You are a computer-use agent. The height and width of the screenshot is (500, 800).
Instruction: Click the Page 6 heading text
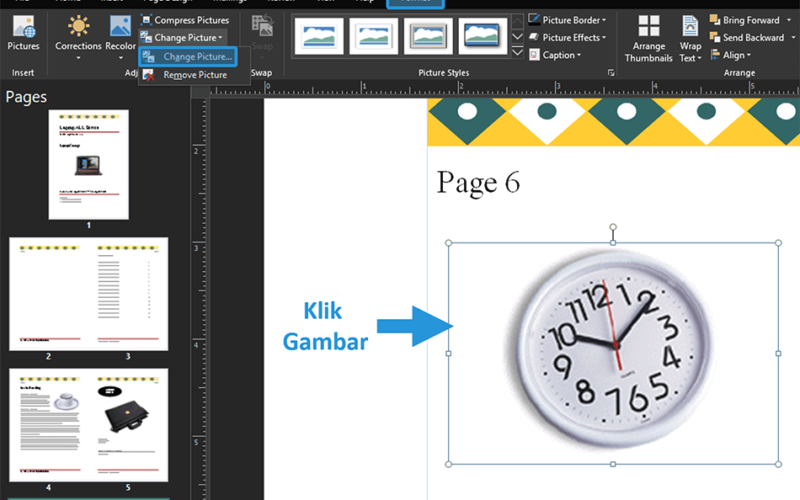478,183
